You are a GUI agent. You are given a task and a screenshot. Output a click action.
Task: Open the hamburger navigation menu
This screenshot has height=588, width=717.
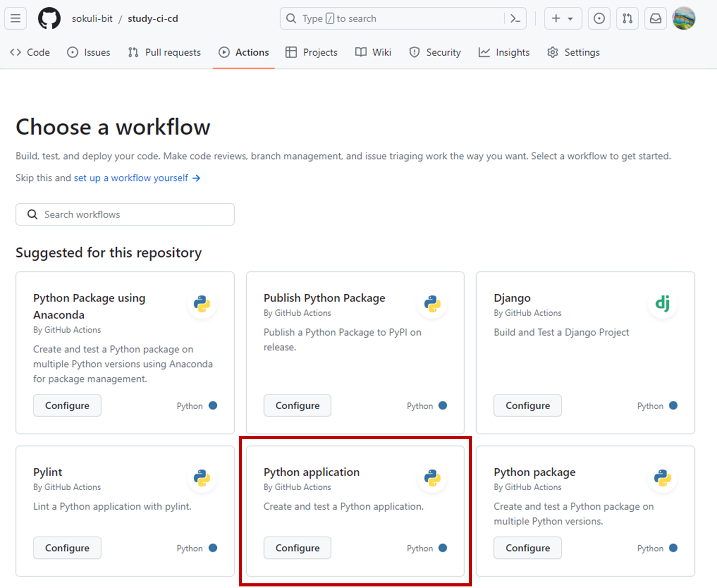16,18
